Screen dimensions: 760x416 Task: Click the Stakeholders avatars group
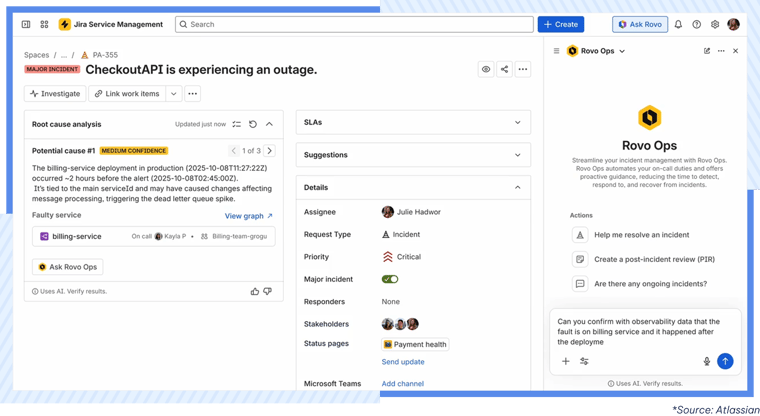point(400,324)
